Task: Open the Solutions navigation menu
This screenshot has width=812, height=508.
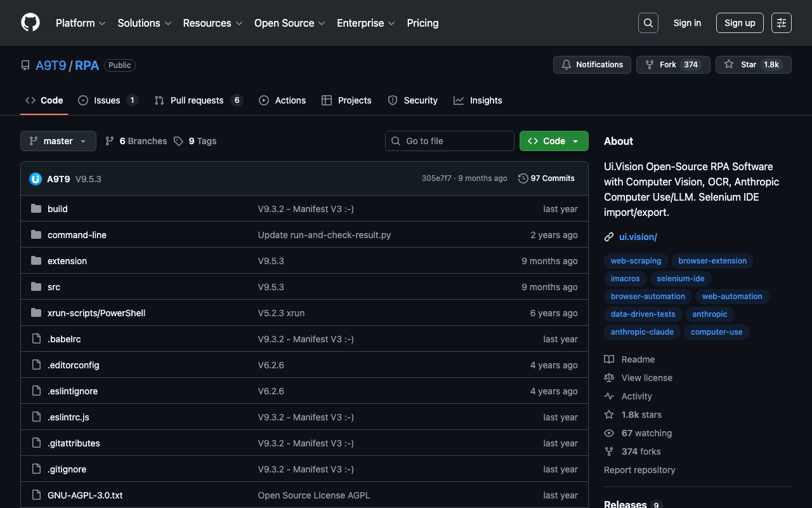Action: pos(144,23)
